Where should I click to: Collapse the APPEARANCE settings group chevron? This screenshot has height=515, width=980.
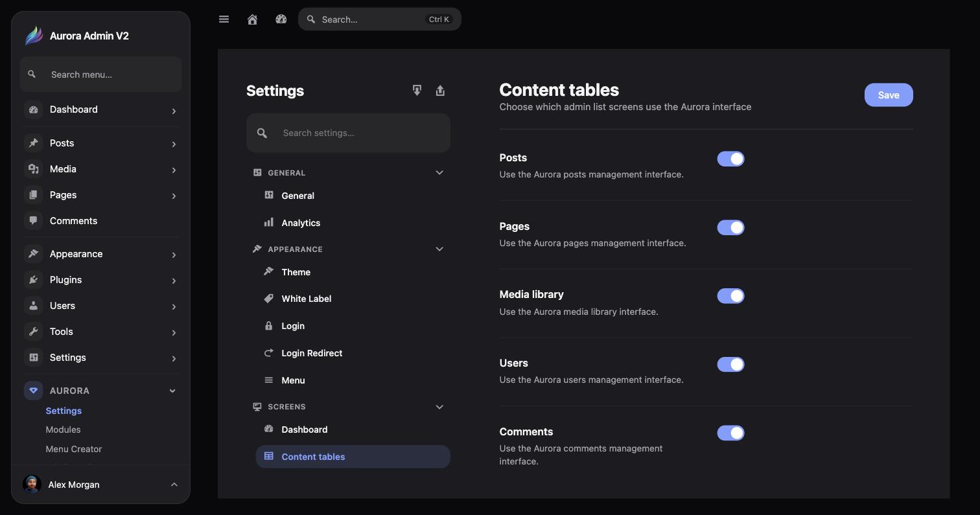click(x=439, y=249)
